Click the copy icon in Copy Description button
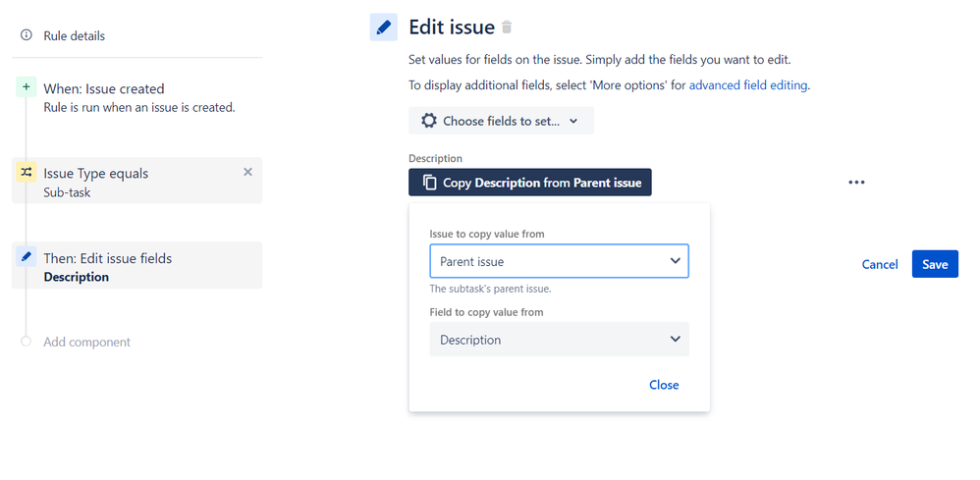Viewport: 980px width, 480px height. [429, 183]
